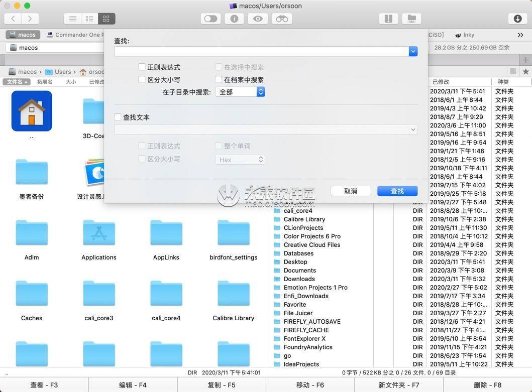Screen dimensions: 532x392
Task: Check the 在档案中搜索 option
Action: 219,79
